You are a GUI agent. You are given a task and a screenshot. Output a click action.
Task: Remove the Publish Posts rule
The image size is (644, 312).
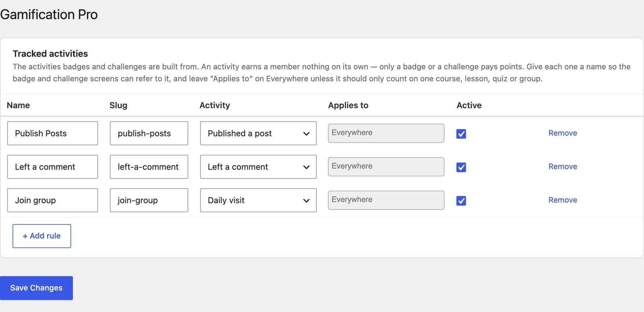click(x=563, y=133)
